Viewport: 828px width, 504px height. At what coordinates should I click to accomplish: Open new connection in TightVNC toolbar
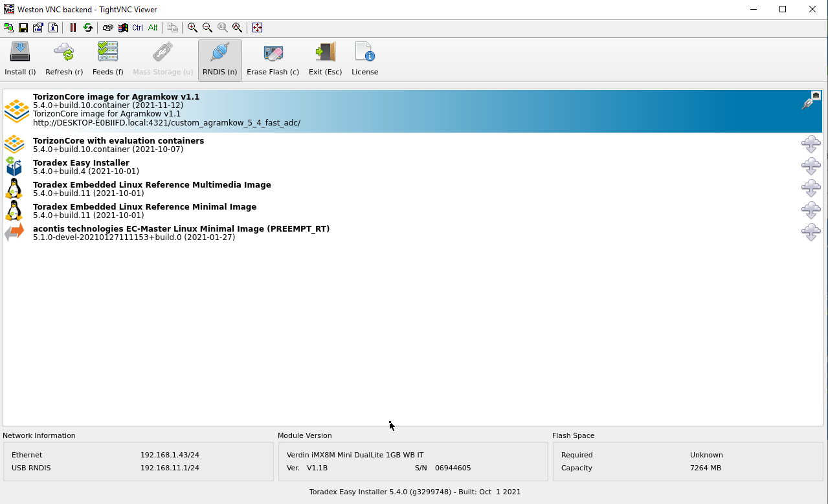click(8, 28)
